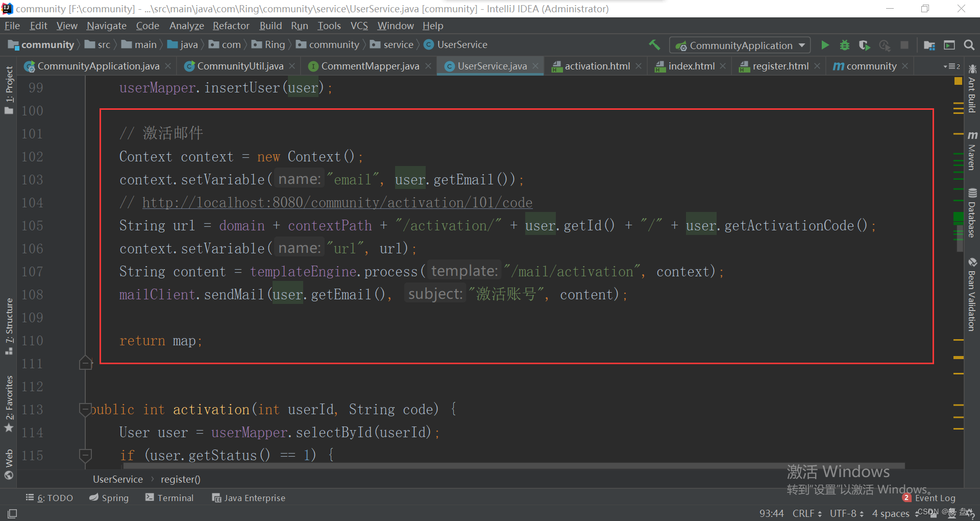Open Java Enterprise tool window

coord(249,498)
